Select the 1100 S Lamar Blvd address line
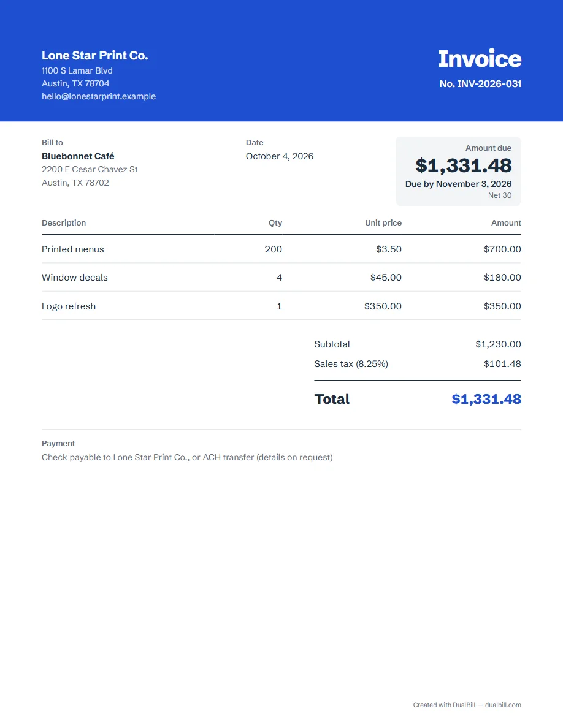 (x=77, y=70)
